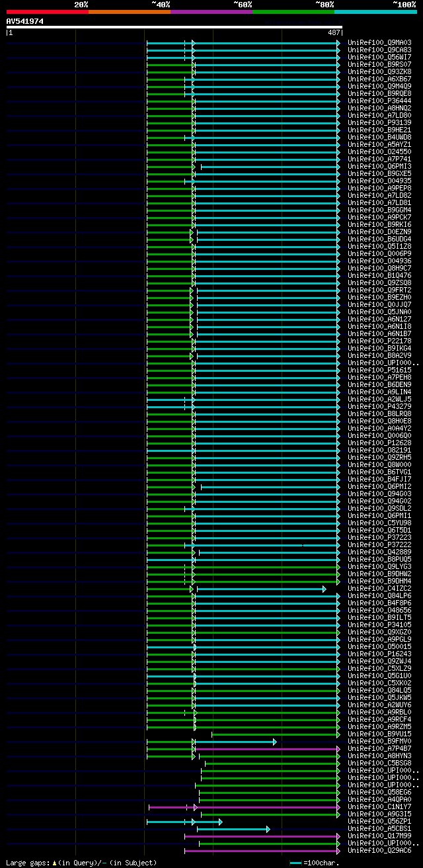423x868 pixels.
Task: Select the UniRef100_O04935 label
Action: [379, 181]
